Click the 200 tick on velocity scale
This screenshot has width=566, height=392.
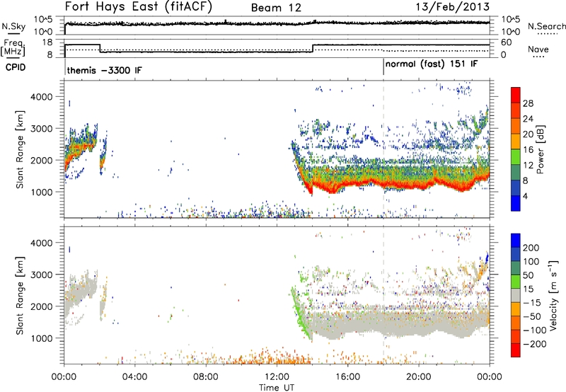point(531,248)
